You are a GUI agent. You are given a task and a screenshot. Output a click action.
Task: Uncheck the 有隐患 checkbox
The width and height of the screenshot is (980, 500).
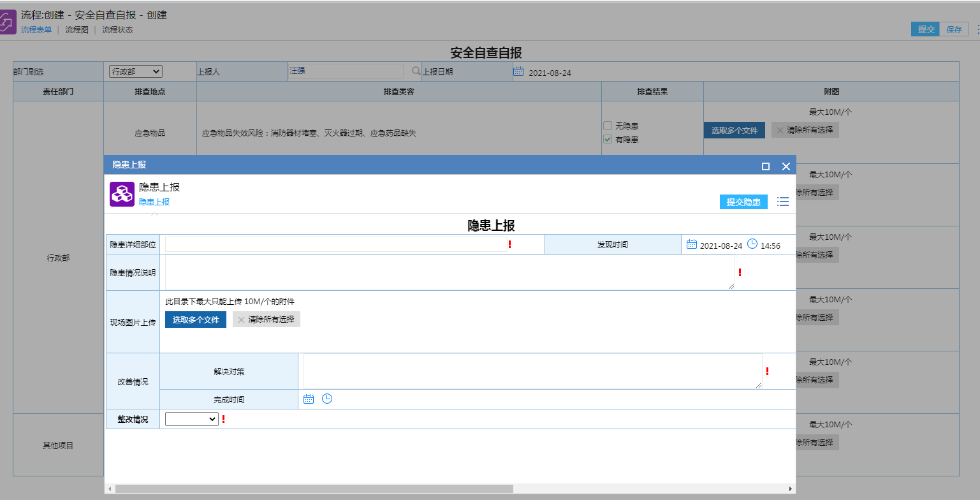point(608,139)
